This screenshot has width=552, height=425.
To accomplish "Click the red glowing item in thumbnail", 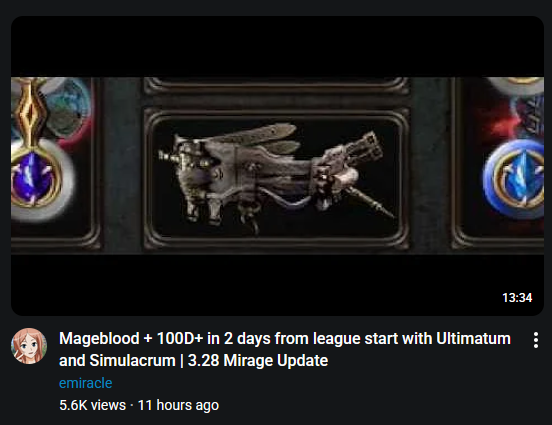I will pos(502,121).
